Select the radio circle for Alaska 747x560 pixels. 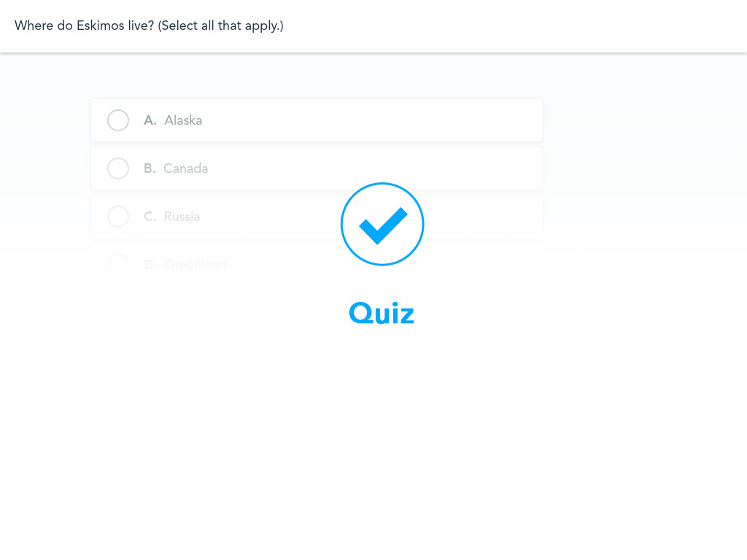click(x=118, y=120)
